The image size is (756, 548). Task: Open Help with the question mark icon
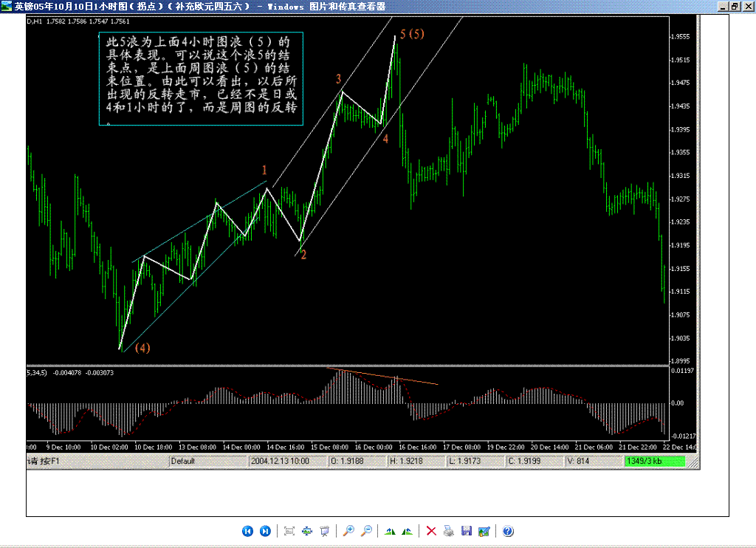(508, 531)
